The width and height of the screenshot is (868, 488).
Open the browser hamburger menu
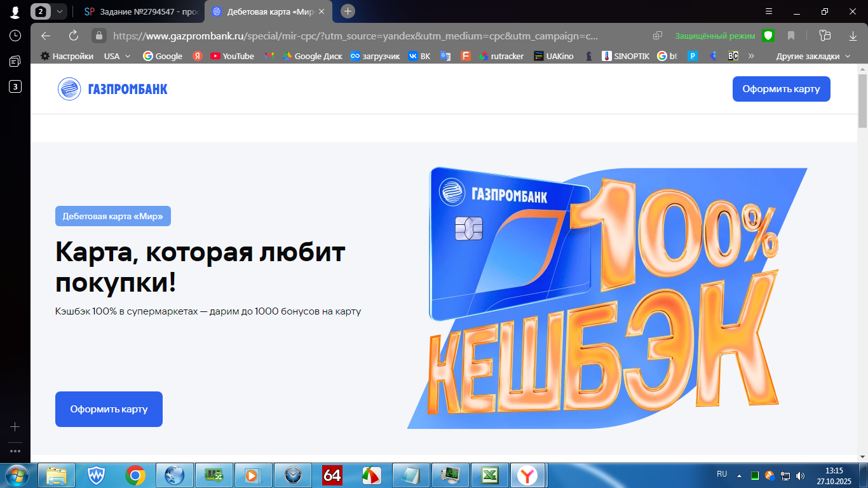[769, 11]
